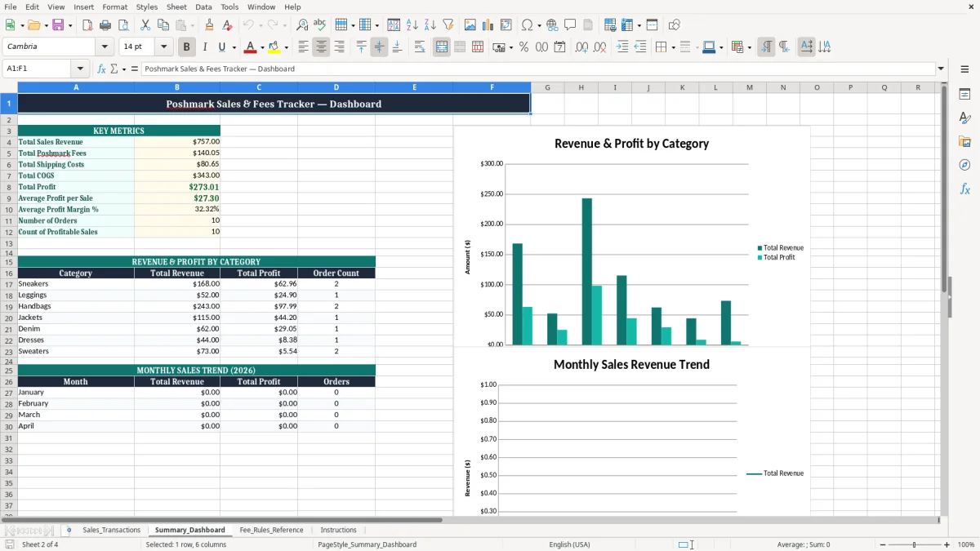980x551 pixels.
Task: Open the Sheet menu
Action: (x=176, y=7)
